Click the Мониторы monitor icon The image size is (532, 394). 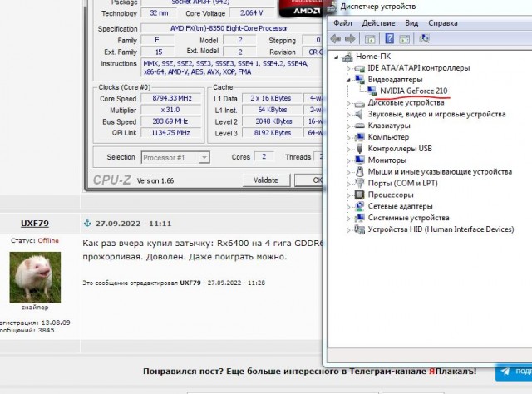[x=359, y=160]
